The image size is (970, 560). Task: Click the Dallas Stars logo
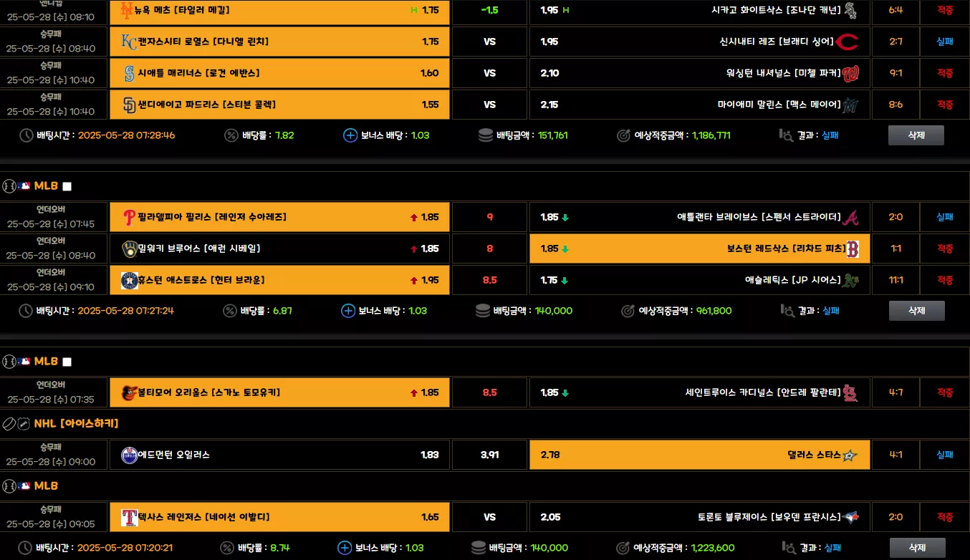[850, 455]
